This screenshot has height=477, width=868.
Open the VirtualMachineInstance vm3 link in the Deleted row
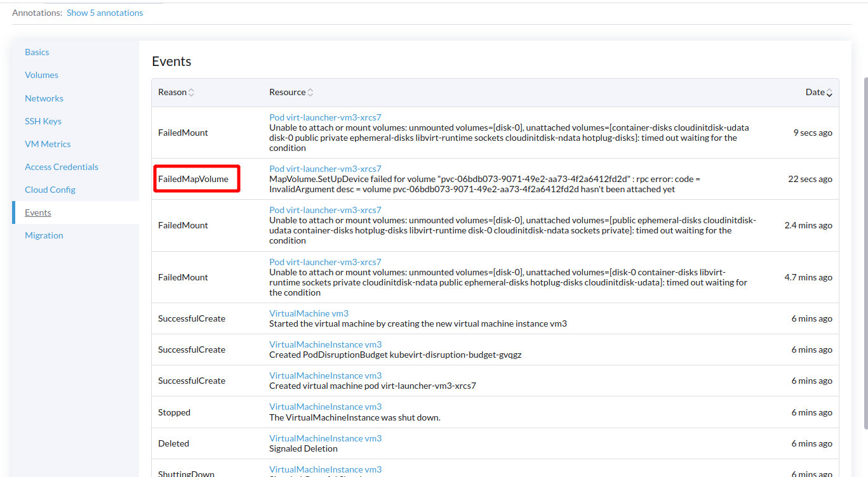point(325,438)
